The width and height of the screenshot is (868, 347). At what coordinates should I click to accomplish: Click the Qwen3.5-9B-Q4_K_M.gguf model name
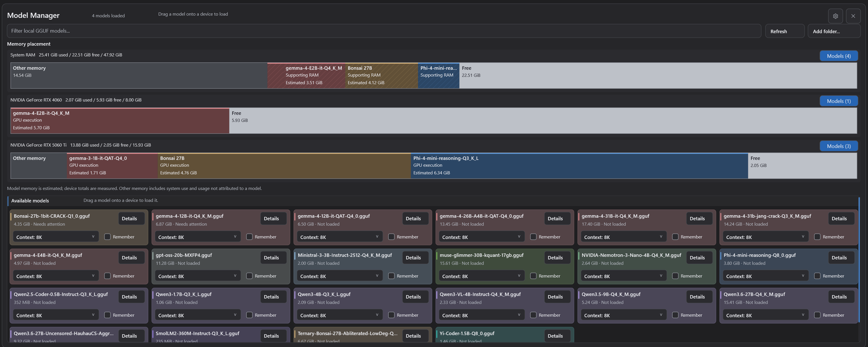(611, 294)
